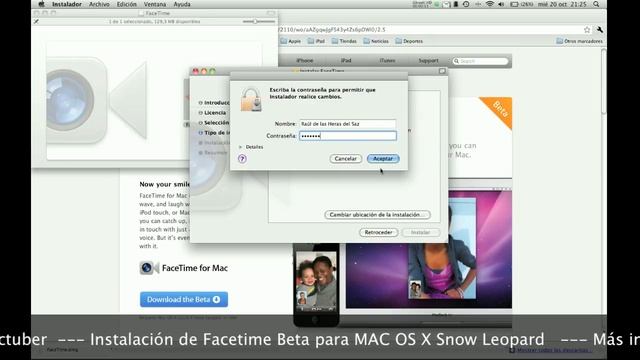The height and width of the screenshot is (360, 640).
Task: Open iPhone tab on Apple site
Action: coord(304,61)
